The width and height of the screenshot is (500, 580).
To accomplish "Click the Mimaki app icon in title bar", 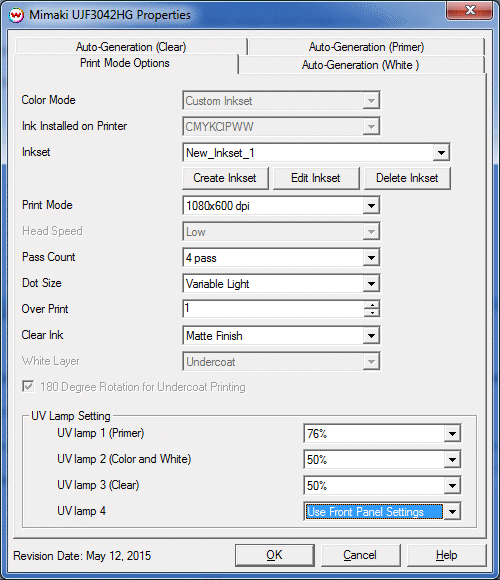I will [x=16, y=15].
